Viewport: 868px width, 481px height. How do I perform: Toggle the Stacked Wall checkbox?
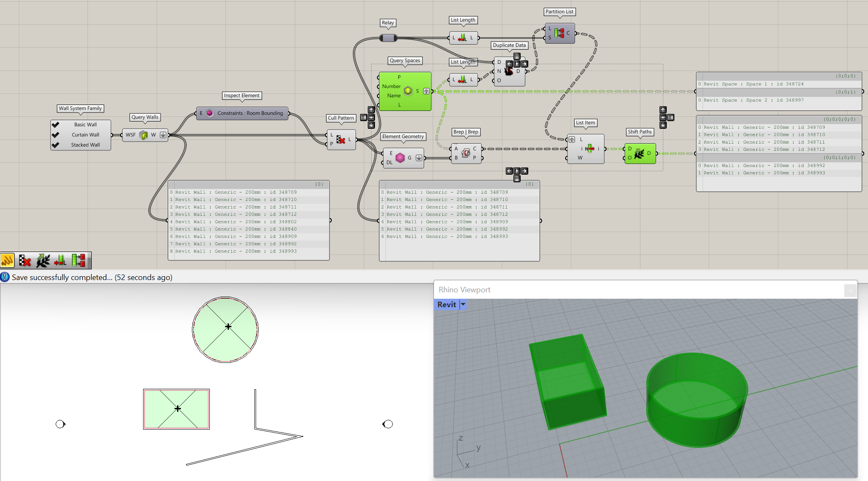click(56, 145)
